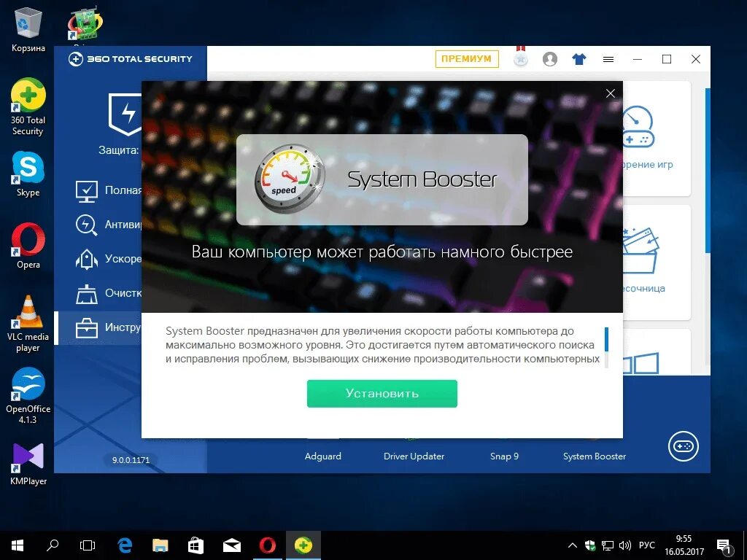
Task: Close the System Booster popup dialog
Action: coord(611,93)
